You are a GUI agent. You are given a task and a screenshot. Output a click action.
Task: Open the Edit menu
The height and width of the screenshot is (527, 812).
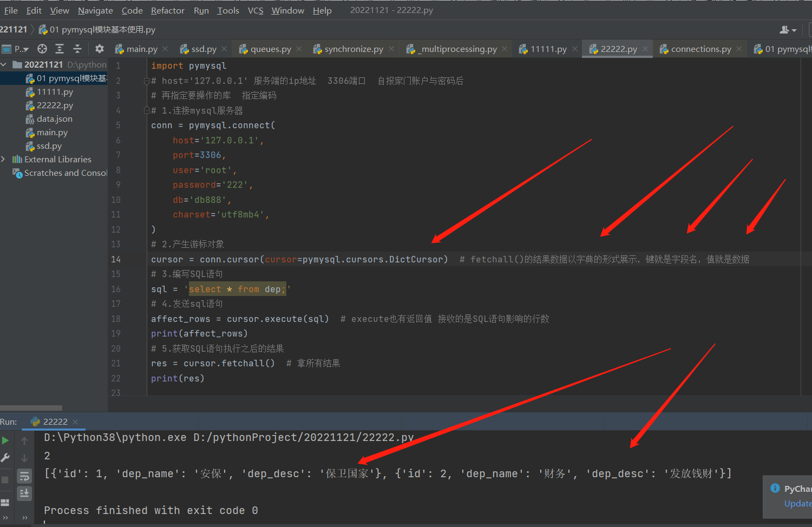34,10
